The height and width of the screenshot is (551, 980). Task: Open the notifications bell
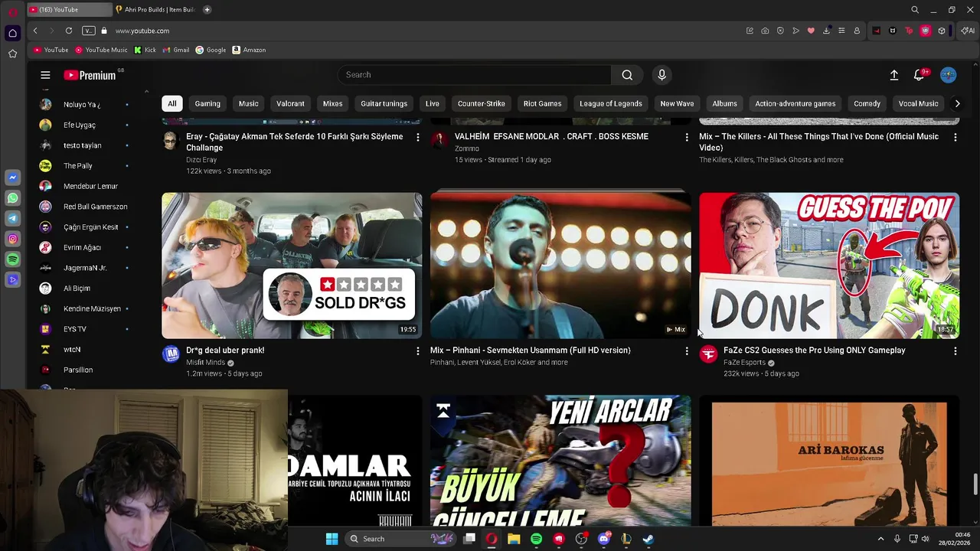coord(919,75)
